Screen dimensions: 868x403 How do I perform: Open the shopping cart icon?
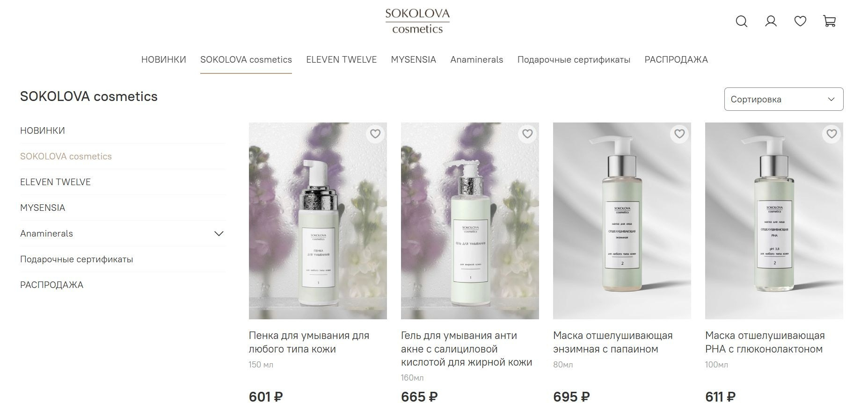click(x=829, y=21)
